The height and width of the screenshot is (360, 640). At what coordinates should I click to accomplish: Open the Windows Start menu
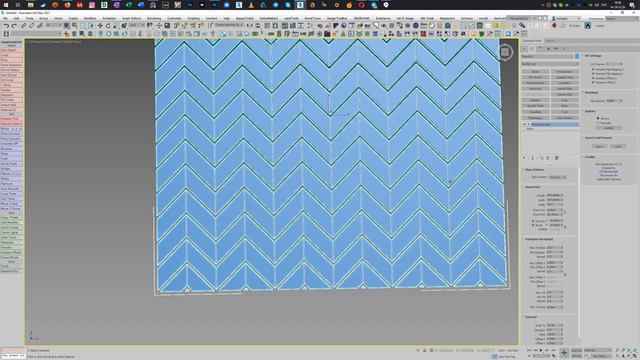[6, 5]
